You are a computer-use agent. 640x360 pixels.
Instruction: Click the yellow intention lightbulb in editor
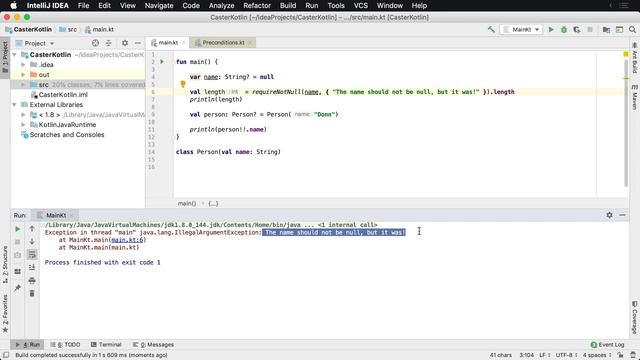coord(183,84)
